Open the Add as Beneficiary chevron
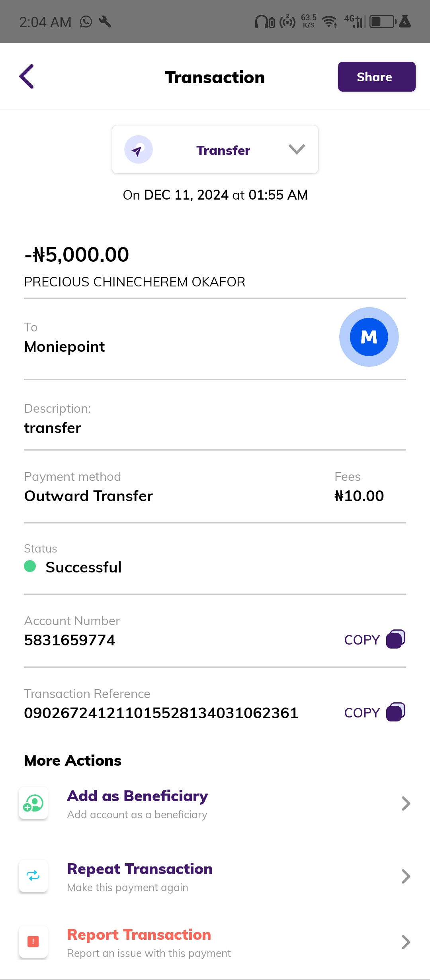 tap(406, 804)
